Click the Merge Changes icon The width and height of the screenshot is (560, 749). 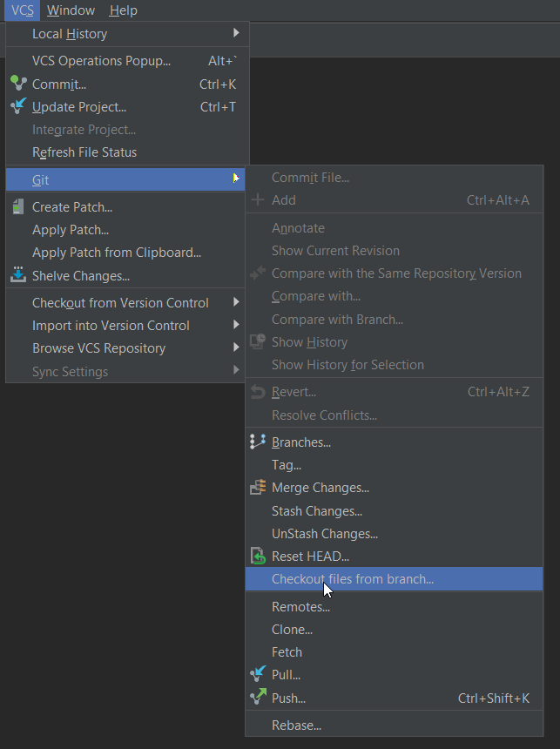258,488
